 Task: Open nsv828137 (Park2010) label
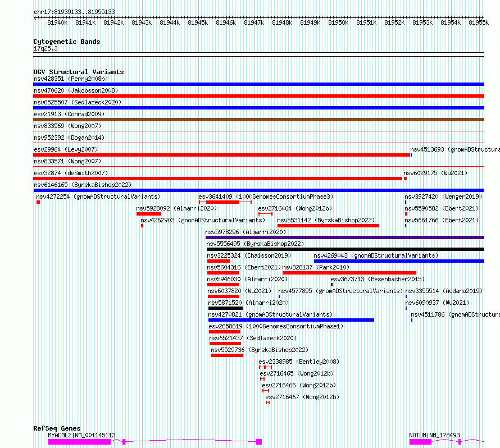pyautogui.click(x=316, y=267)
